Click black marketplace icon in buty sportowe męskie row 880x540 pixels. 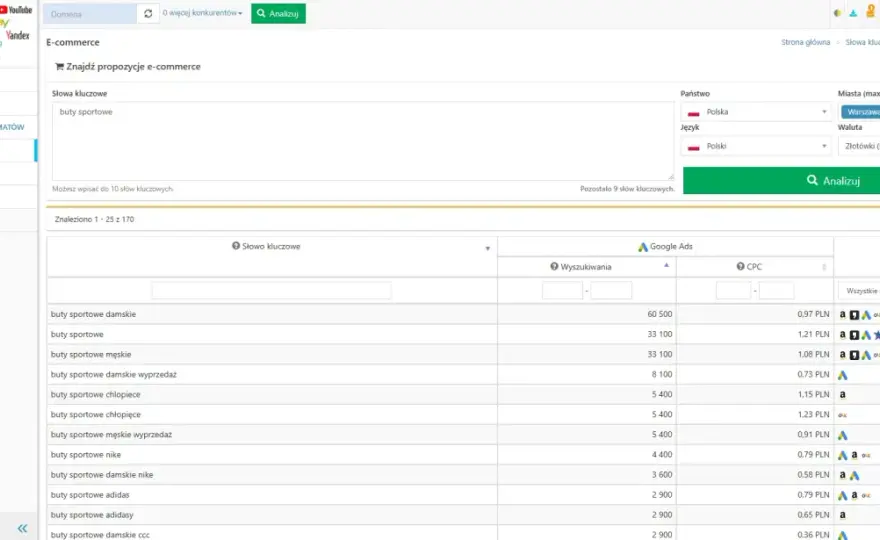click(854, 355)
